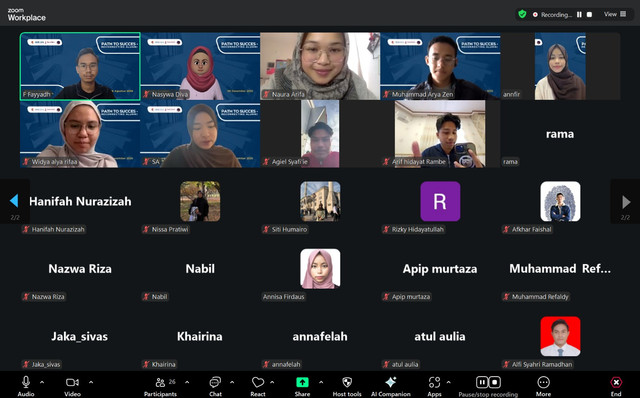640x398 pixels.
Task: Select Nasywa Diva's avatar video tile
Action: tap(200, 66)
